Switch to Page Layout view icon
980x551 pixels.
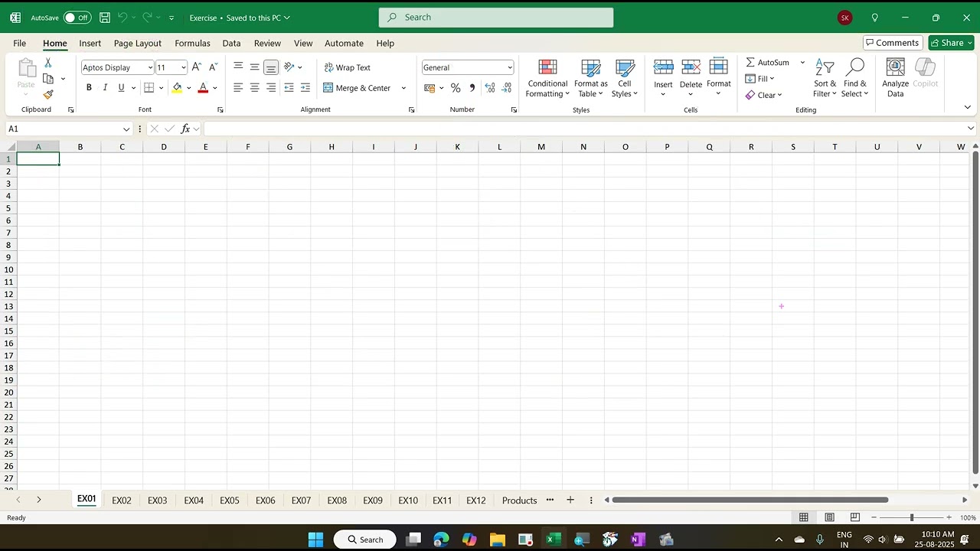829,517
